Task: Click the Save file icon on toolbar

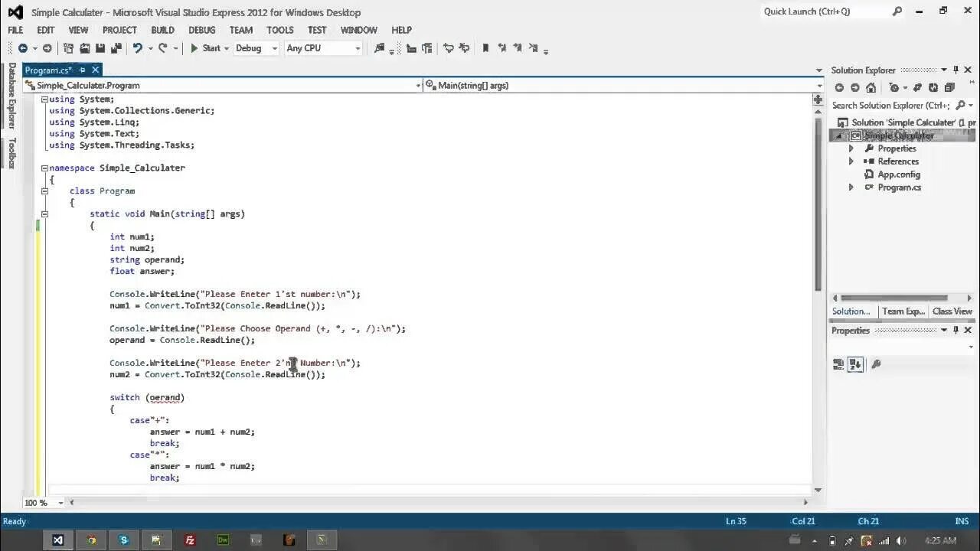Action: [100, 48]
